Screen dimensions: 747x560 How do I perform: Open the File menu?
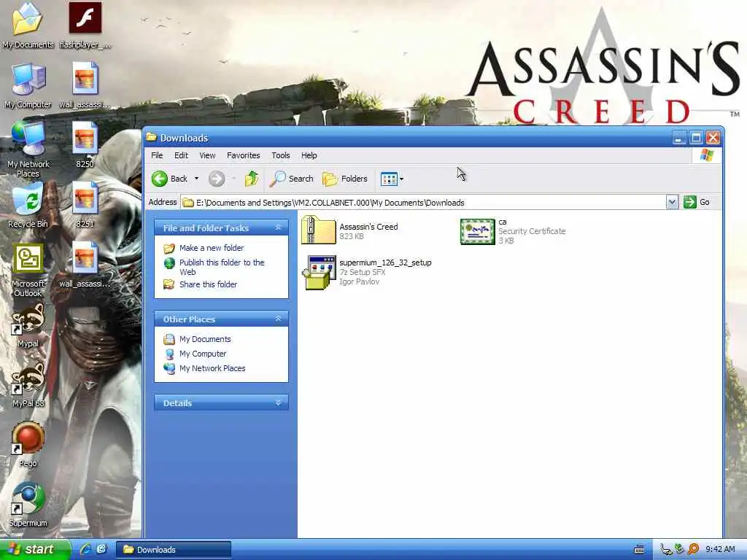157,156
